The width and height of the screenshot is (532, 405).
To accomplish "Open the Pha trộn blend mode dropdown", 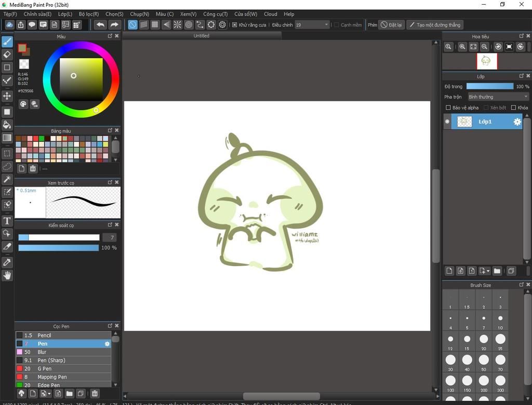I will click(498, 97).
